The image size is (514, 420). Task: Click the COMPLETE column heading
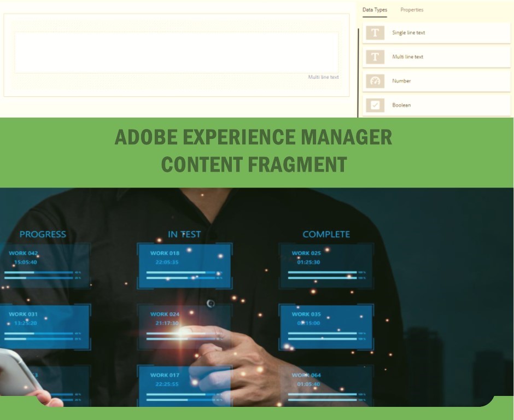326,234
